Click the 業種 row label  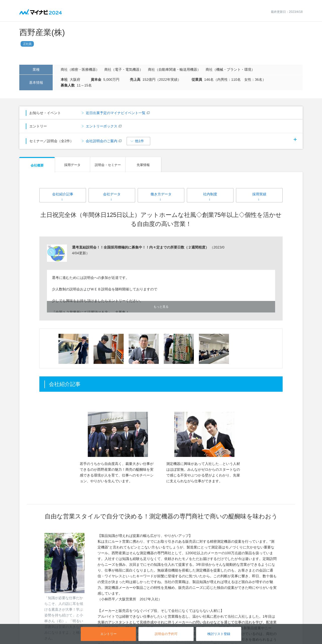coord(36,69)
